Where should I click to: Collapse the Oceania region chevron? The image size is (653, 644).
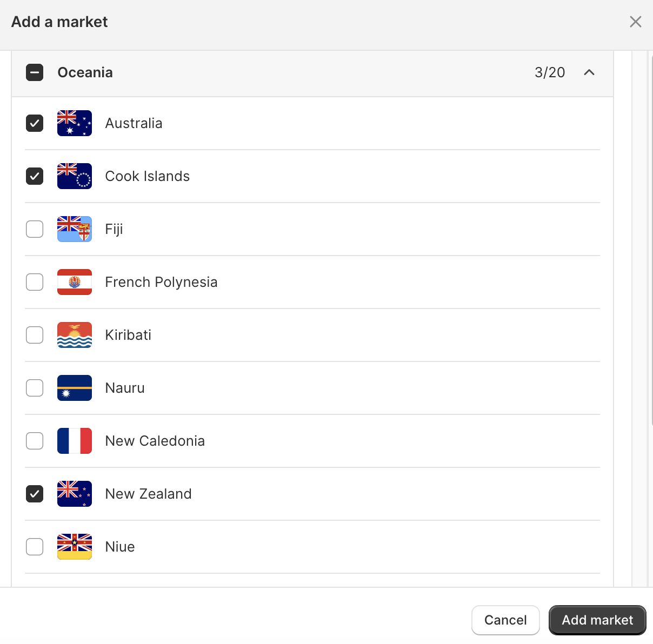click(x=589, y=72)
